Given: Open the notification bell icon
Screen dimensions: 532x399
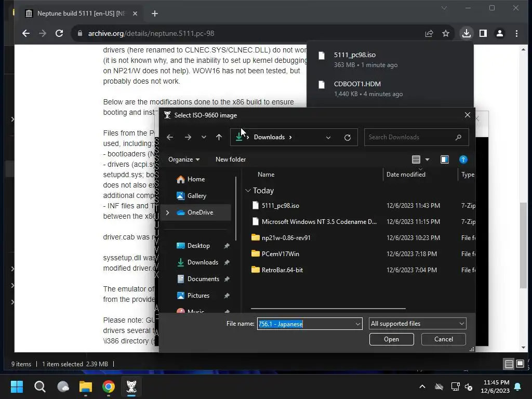Looking at the screenshot, I should pyautogui.click(x=518, y=387).
